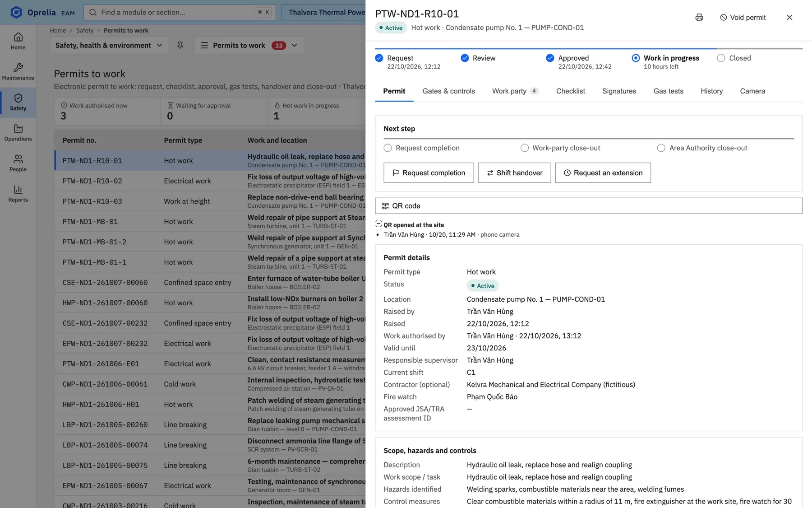This screenshot has width=812, height=508.
Task: Click the Safety breadcrumb link
Action: click(x=85, y=30)
